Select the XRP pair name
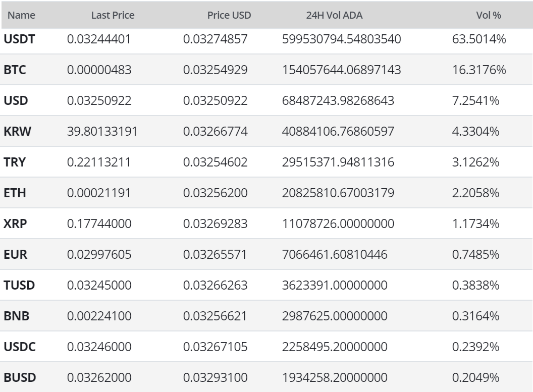 pos(15,223)
